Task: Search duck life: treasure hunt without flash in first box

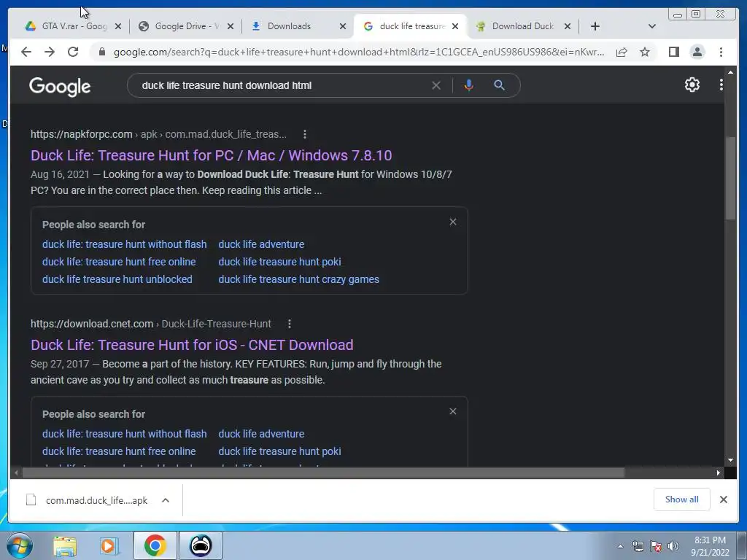Action: (x=124, y=244)
